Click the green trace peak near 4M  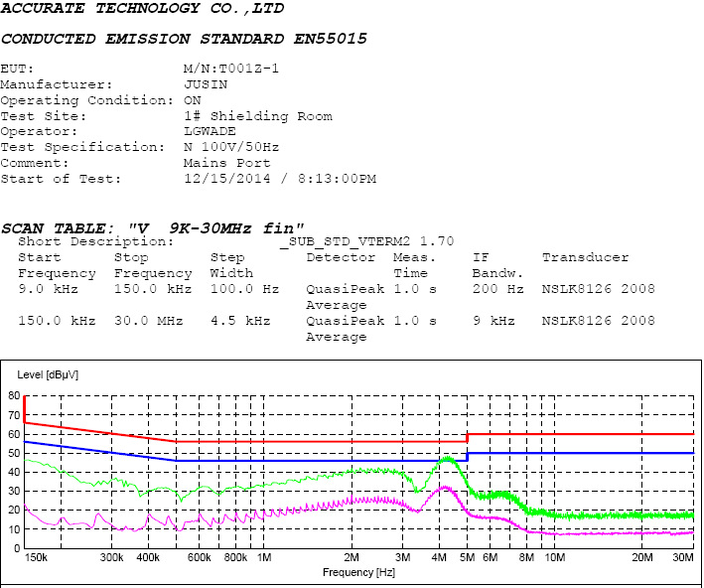tap(448, 458)
